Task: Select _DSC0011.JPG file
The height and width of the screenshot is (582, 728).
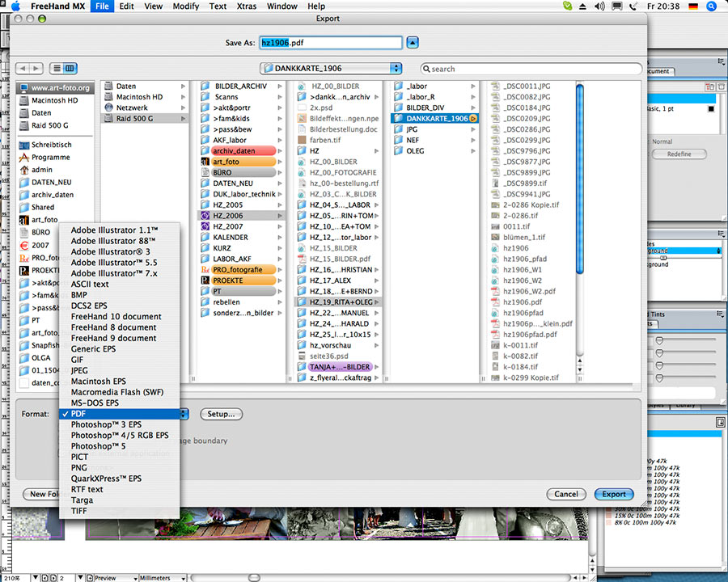Action: tap(527, 86)
